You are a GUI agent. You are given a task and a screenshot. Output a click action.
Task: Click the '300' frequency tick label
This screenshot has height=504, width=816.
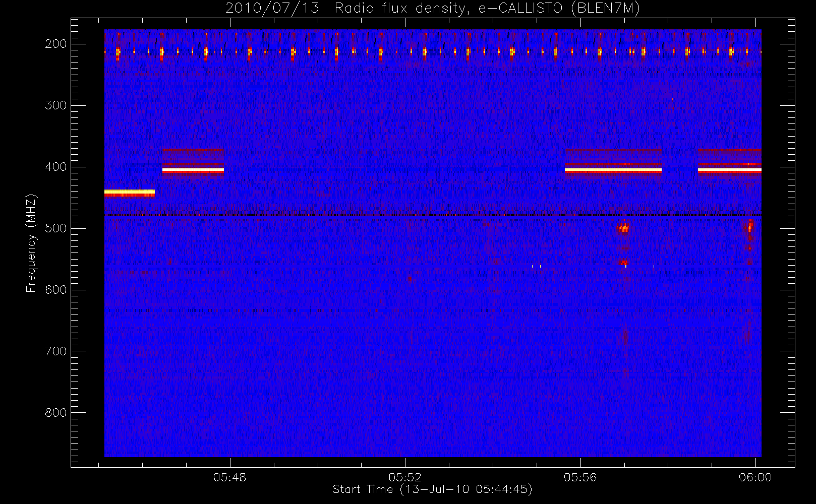pos(56,105)
